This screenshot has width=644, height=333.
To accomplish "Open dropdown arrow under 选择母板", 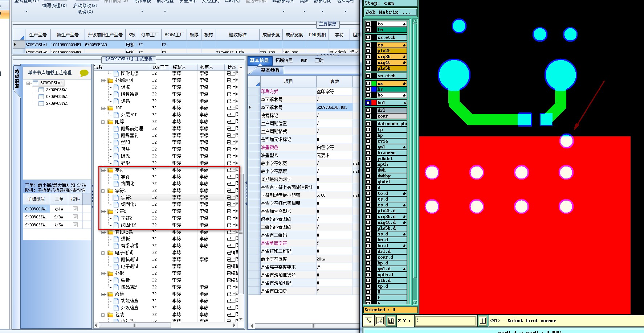I will coord(345,12).
